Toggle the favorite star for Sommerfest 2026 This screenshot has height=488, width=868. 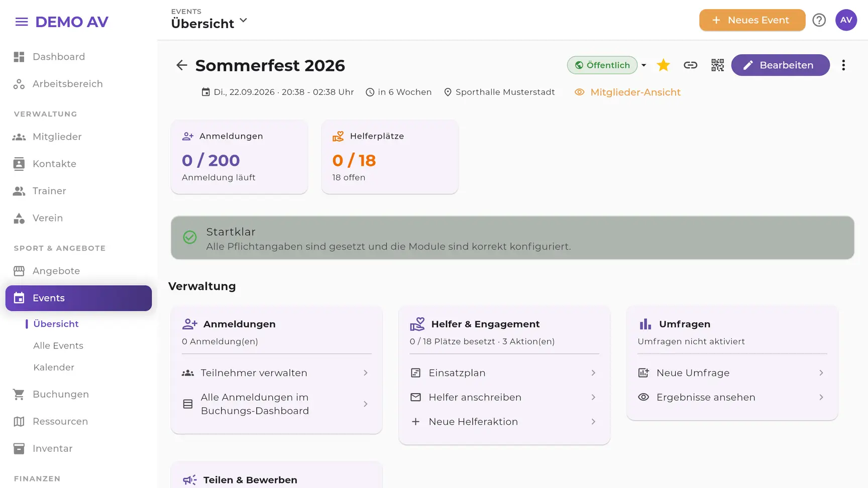[x=663, y=65]
